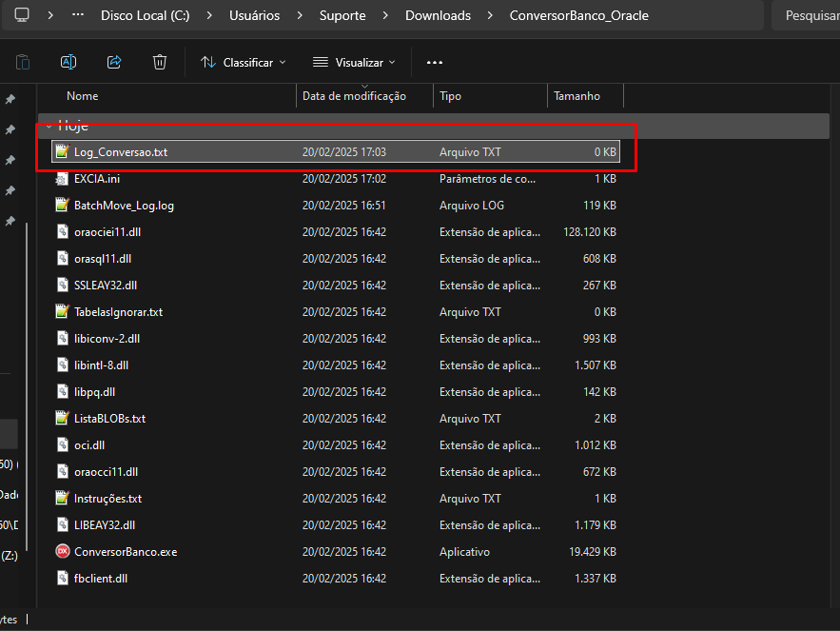
Task: Click the Paste icon in the toolbar
Action: tap(23, 62)
